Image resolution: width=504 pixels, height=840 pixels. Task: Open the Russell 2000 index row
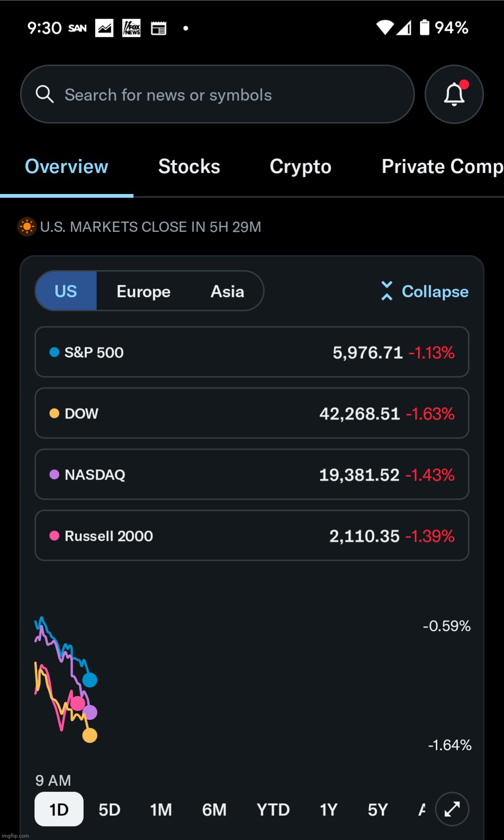point(252,536)
